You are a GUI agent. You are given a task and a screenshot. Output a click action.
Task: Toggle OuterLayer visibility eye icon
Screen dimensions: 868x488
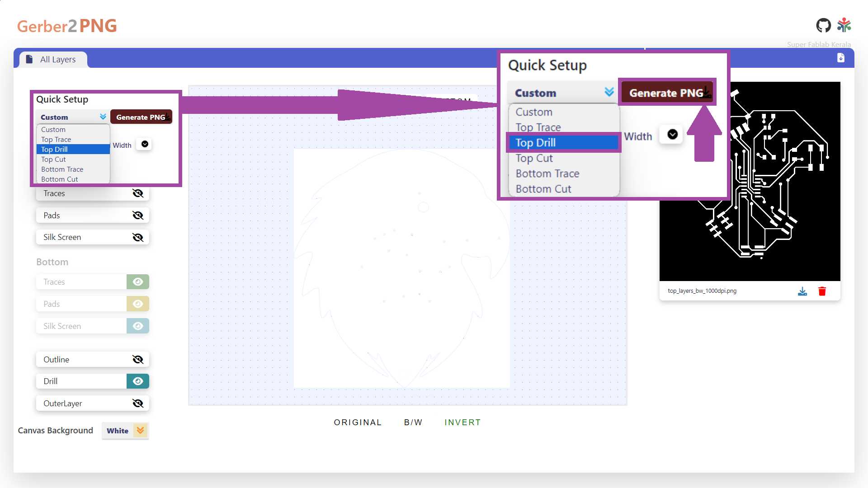tap(137, 404)
